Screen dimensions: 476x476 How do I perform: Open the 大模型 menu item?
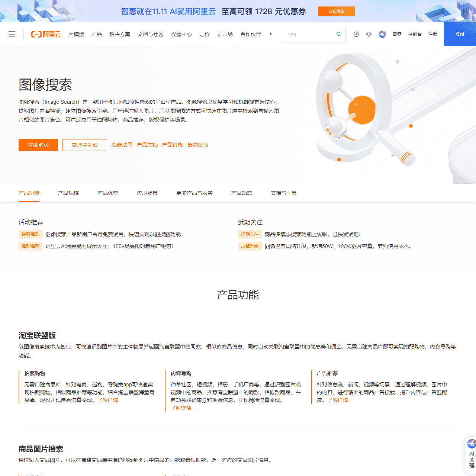point(76,34)
